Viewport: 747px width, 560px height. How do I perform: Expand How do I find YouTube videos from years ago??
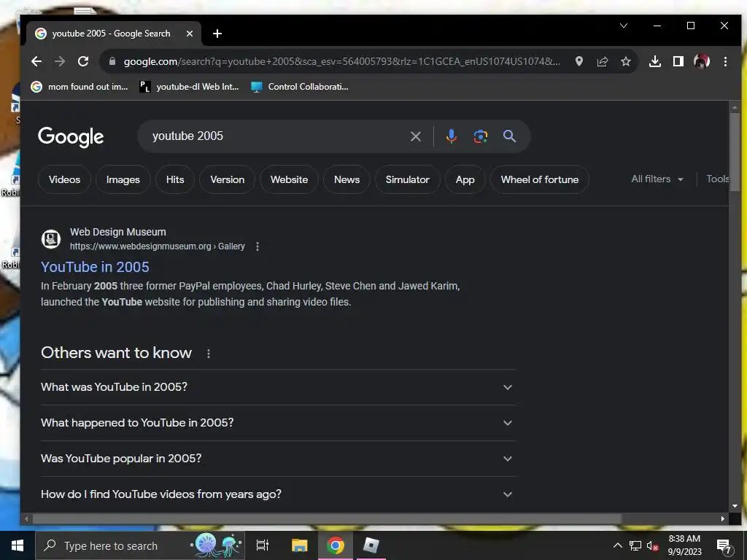278,494
